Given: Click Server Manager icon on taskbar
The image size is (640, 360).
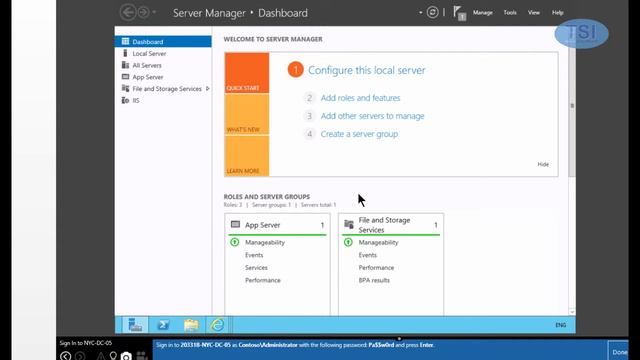Looking at the screenshot, I should point(135,325).
